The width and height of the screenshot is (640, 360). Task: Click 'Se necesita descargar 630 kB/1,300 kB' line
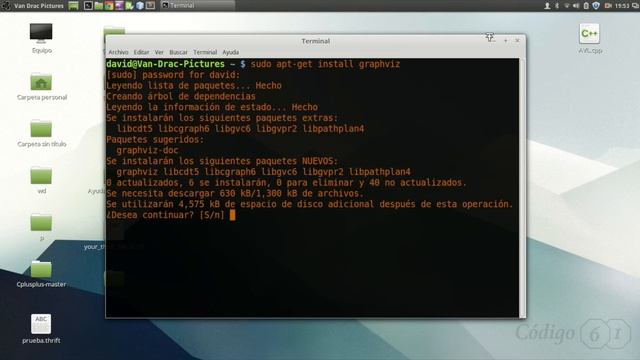click(x=235, y=193)
